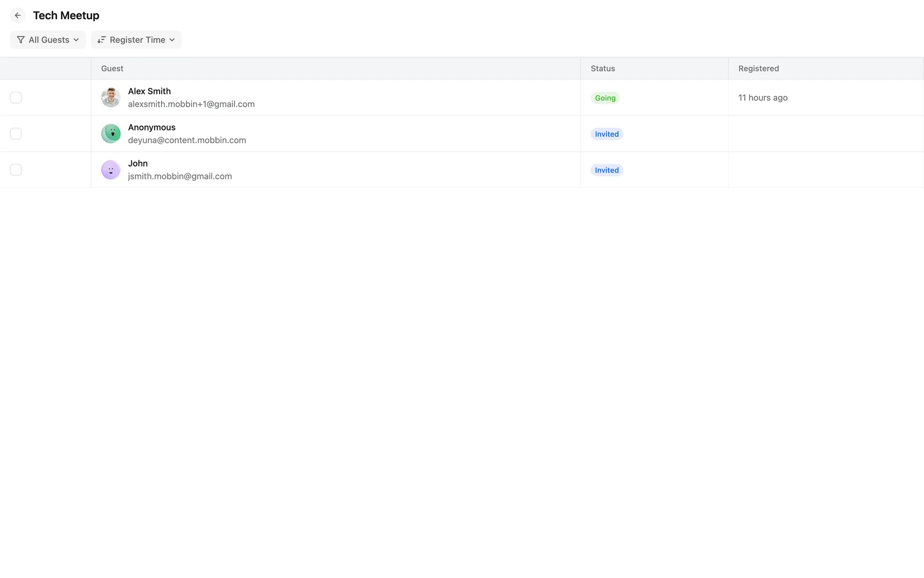Click the Going status badge
The height and width of the screenshot is (578, 924).
605,98
